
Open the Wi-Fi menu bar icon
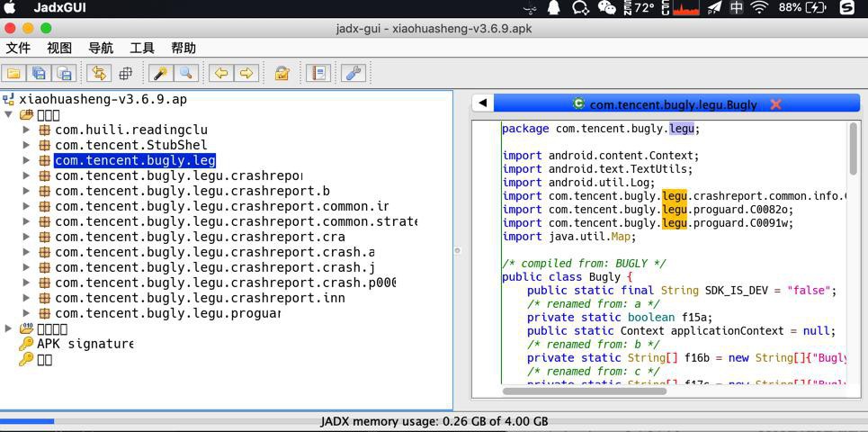tap(760, 8)
